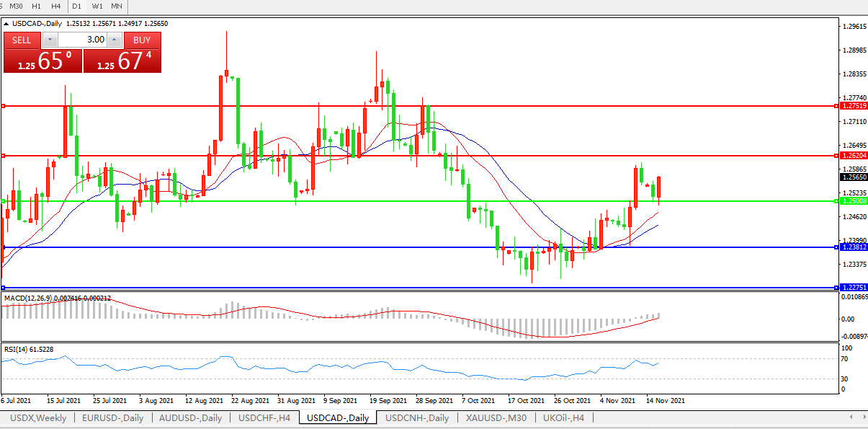Switch chart to W1 weekly timeframe
The height and width of the screenshot is (429, 868).
point(97,6)
